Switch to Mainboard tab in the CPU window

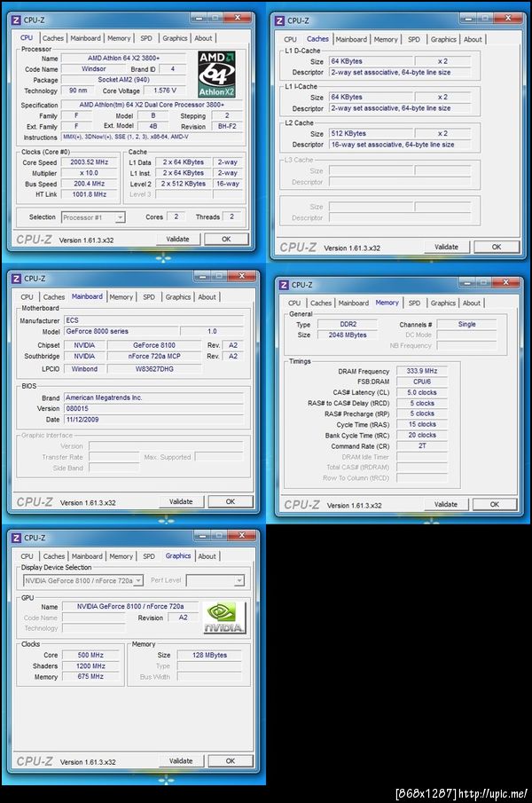click(x=85, y=38)
